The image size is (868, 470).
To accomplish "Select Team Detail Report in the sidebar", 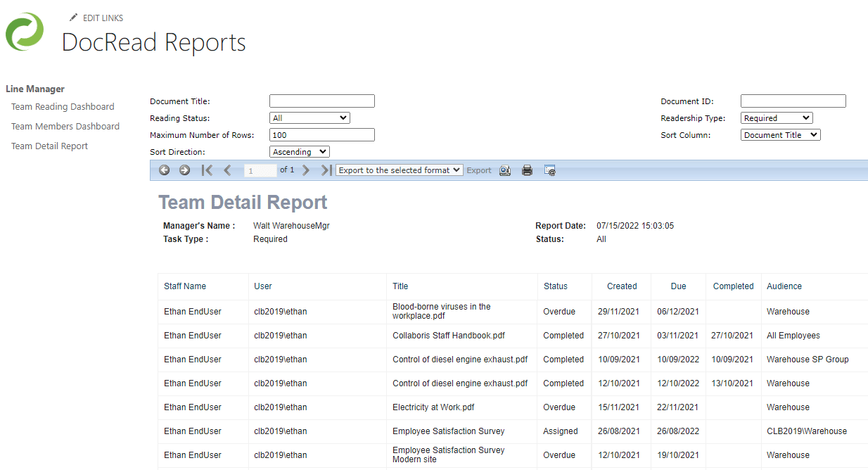I will [49, 146].
